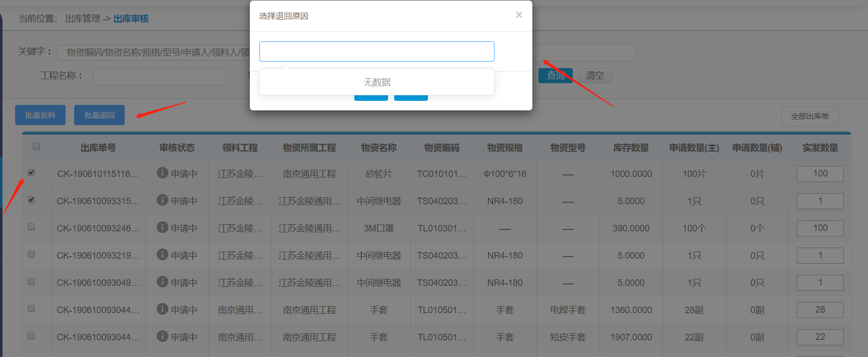Click info icon in CK-190610115116 row

point(162,173)
